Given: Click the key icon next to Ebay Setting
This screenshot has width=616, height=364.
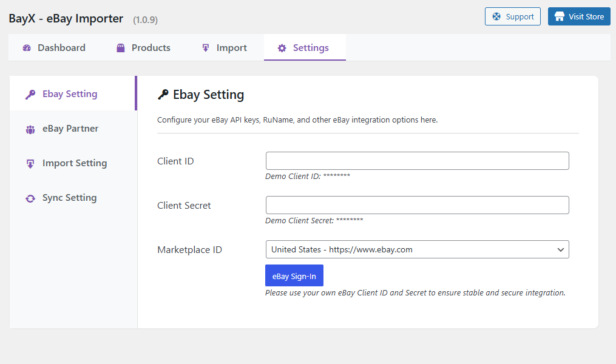Looking at the screenshot, I should tap(30, 93).
